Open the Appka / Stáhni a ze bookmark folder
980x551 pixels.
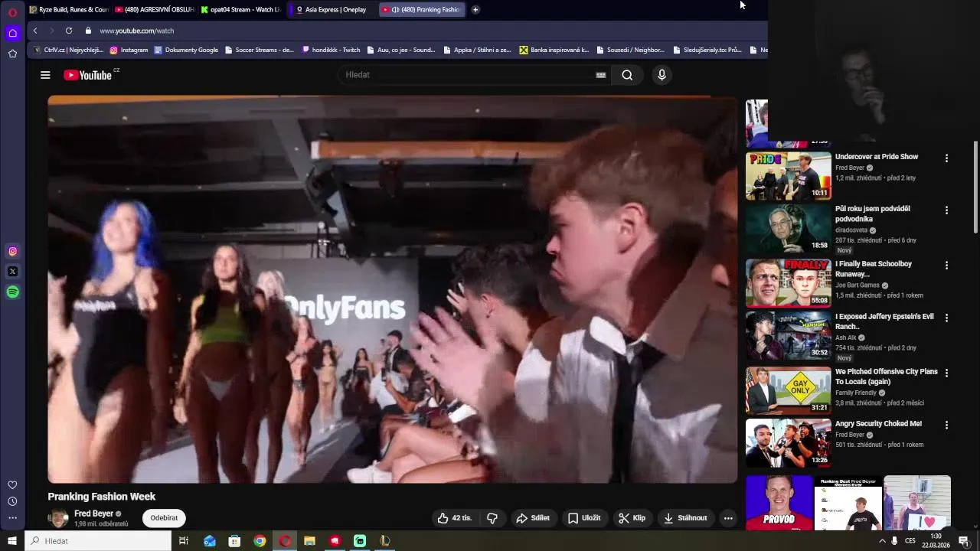pos(477,51)
